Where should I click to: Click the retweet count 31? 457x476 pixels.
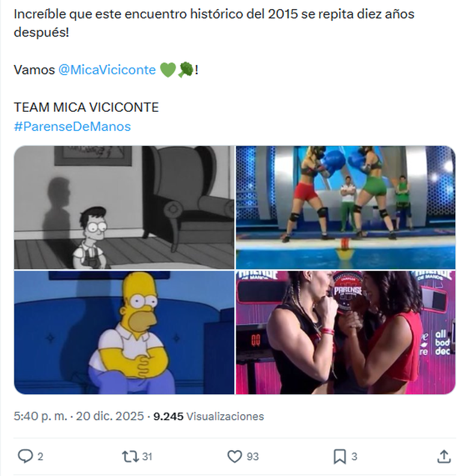(147, 456)
